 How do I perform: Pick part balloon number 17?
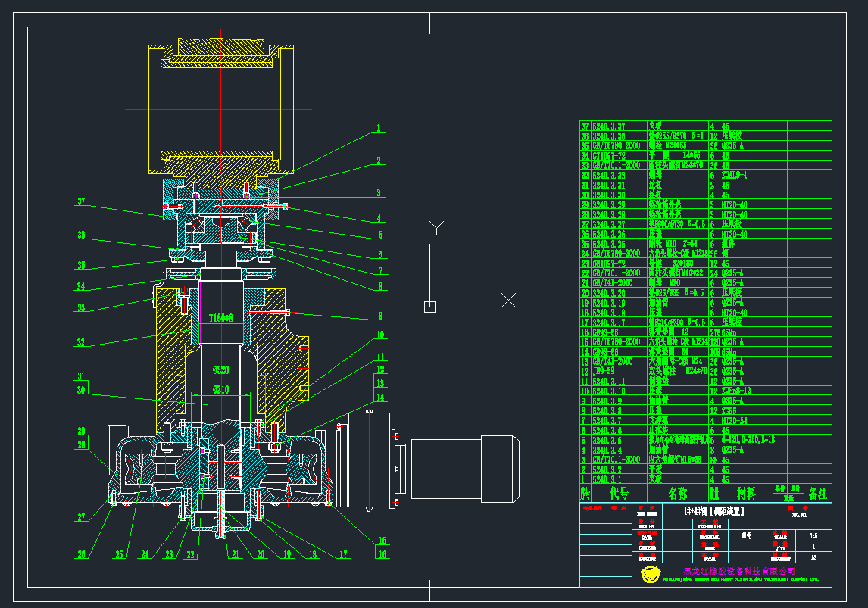coord(343,554)
